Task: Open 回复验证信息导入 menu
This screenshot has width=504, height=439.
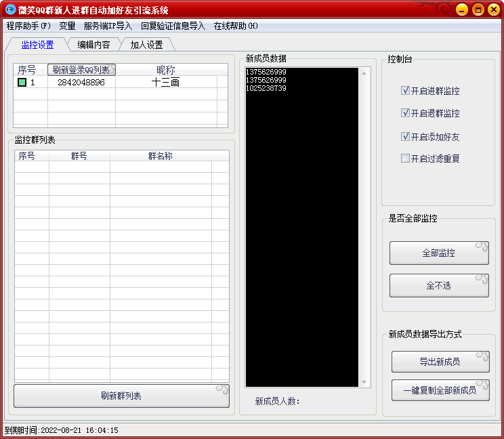Action: (173, 26)
